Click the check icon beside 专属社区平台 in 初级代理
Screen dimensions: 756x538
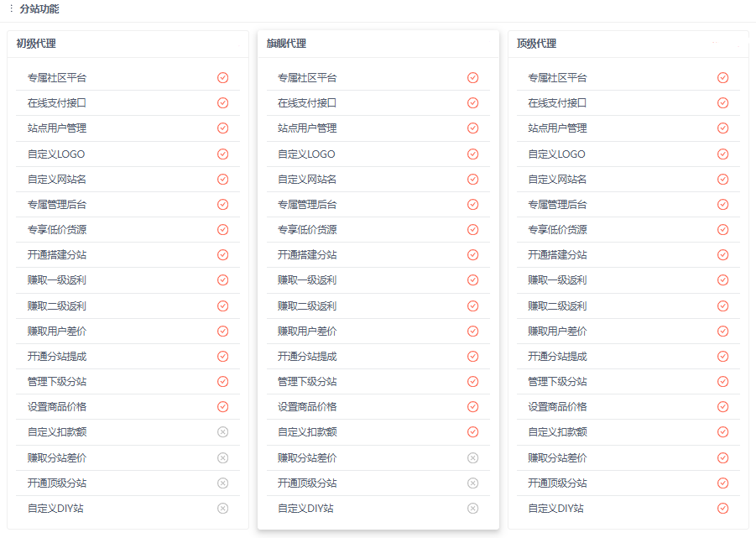click(222, 77)
